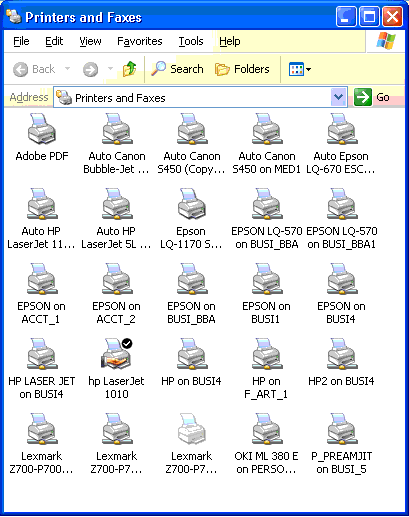
Task: Select the Epson LQ-1170 printer icon
Action: (x=191, y=203)
